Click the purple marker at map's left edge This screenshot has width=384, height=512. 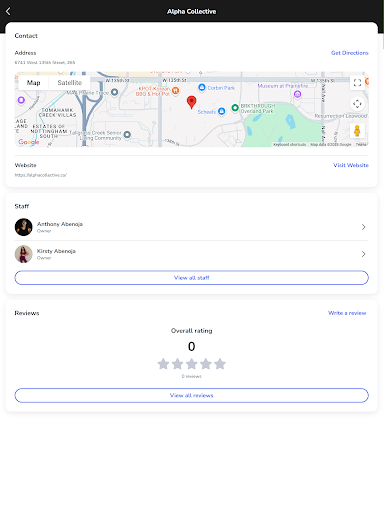21,100
